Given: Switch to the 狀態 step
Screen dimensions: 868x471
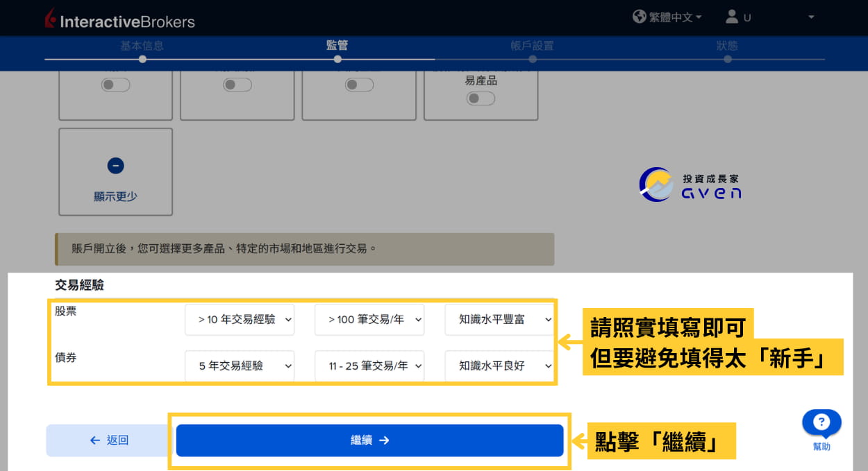Looking at the screenshot, I should [x=727, y=46].
